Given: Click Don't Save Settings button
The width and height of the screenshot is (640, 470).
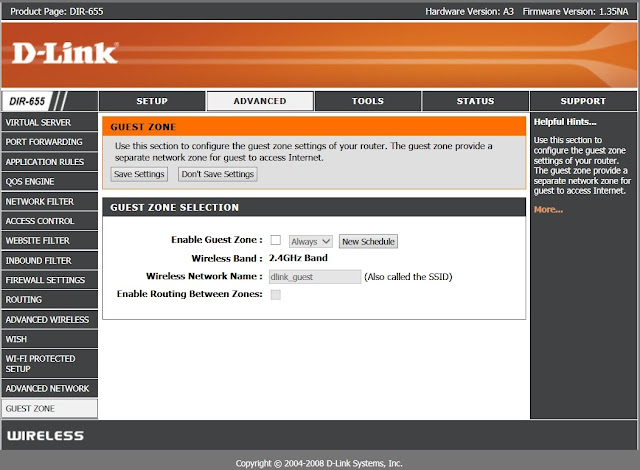Looking at the screenshot, I should point(218,174).
